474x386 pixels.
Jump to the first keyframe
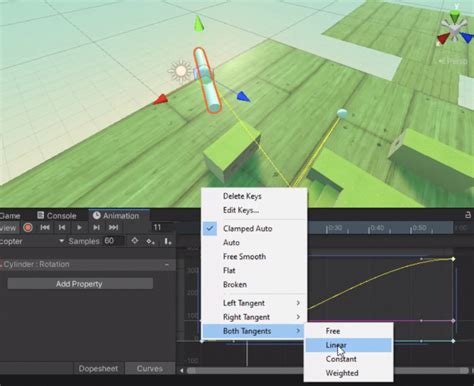[45, 227]
